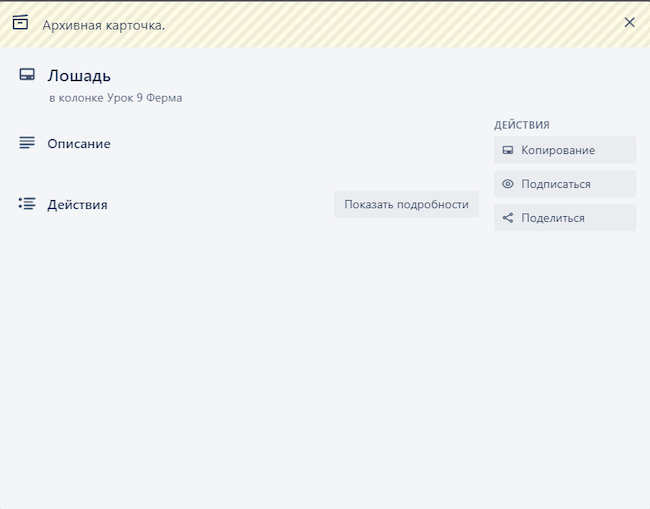The height and width of the screenshot is (509, 650).
Task: Show activity details with Показать подробности
Action: click(406, 204)
